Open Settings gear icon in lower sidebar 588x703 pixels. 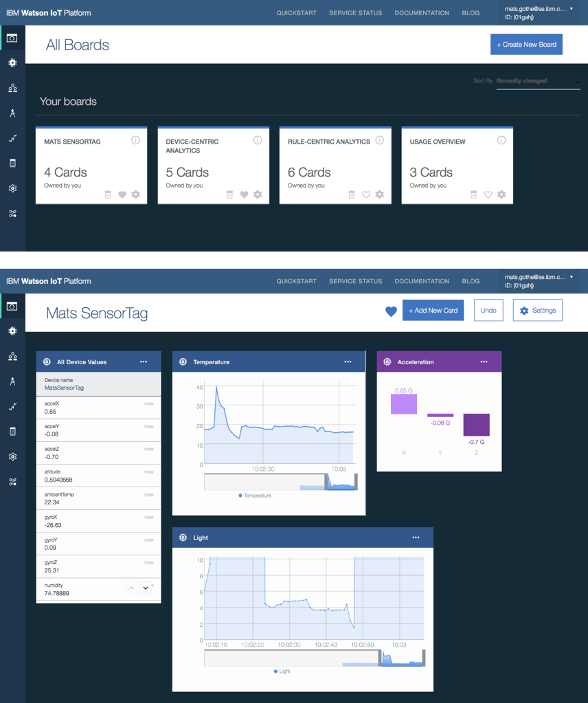pyautogui.click(x=12, y=456)
